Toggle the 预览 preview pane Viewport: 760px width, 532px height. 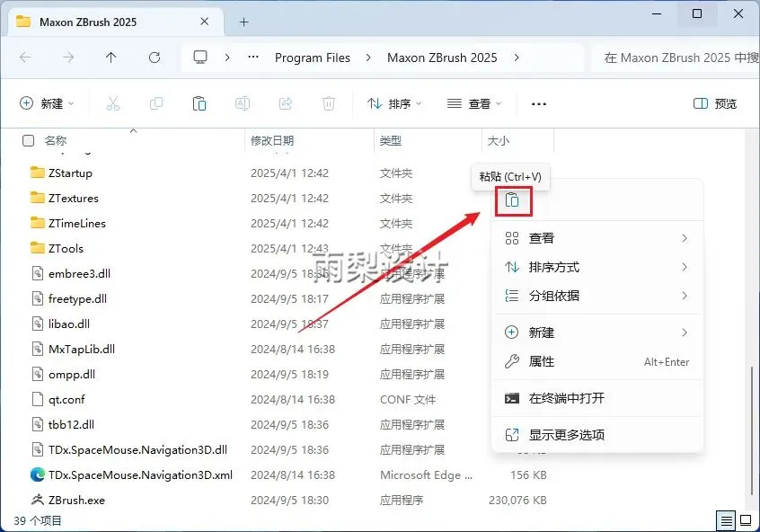pyautogui.click(x=715, y=103)
